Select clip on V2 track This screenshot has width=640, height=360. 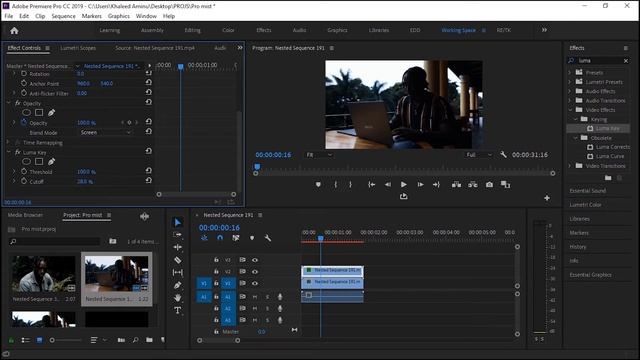pos(332,271)
